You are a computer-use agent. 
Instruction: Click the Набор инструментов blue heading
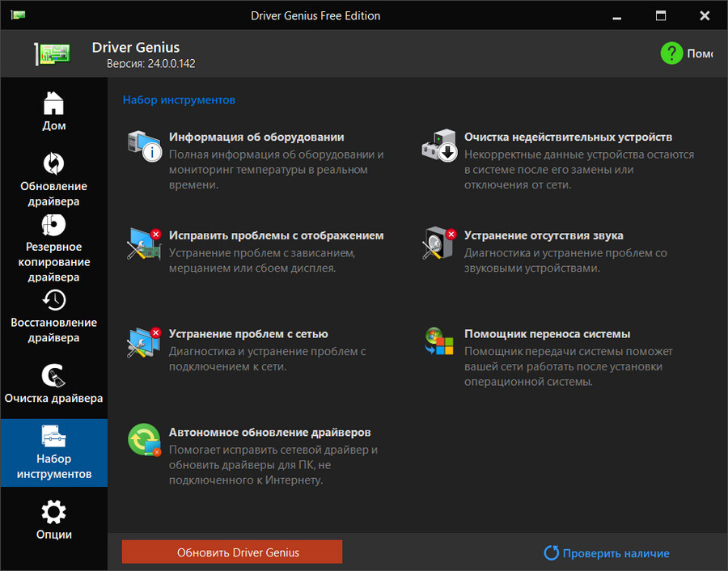(179, 99)
